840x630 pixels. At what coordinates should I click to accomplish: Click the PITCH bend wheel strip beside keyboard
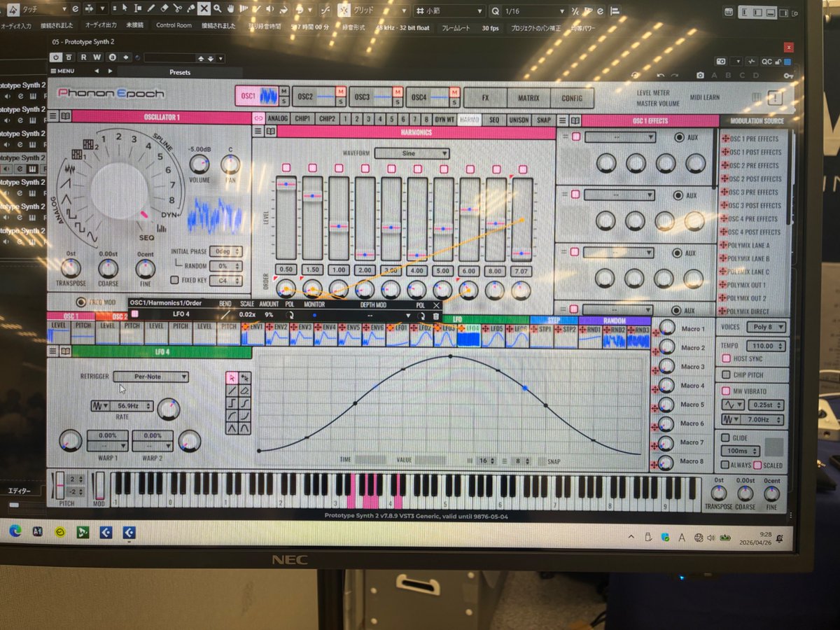[59, 485]
